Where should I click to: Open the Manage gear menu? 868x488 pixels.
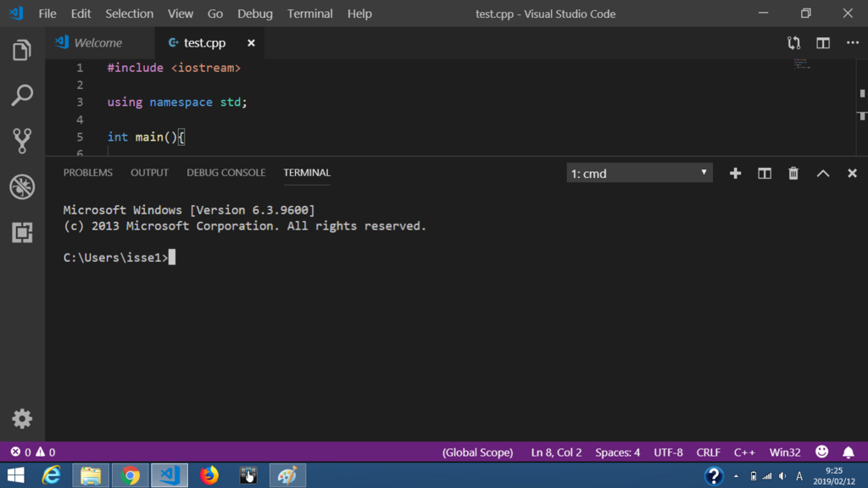(22, 419)
